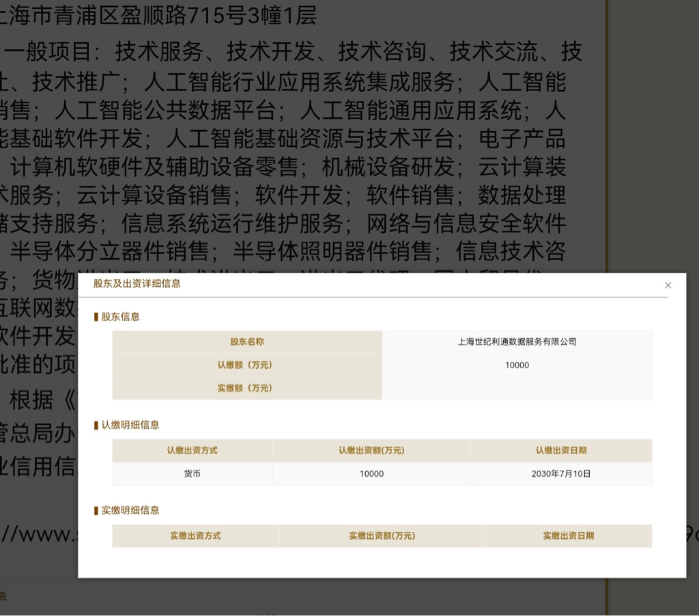The width and height of the screenshot is (699, 616).
Task: Click the 实缴出资额(万元) column header
Action: (382, 535)
